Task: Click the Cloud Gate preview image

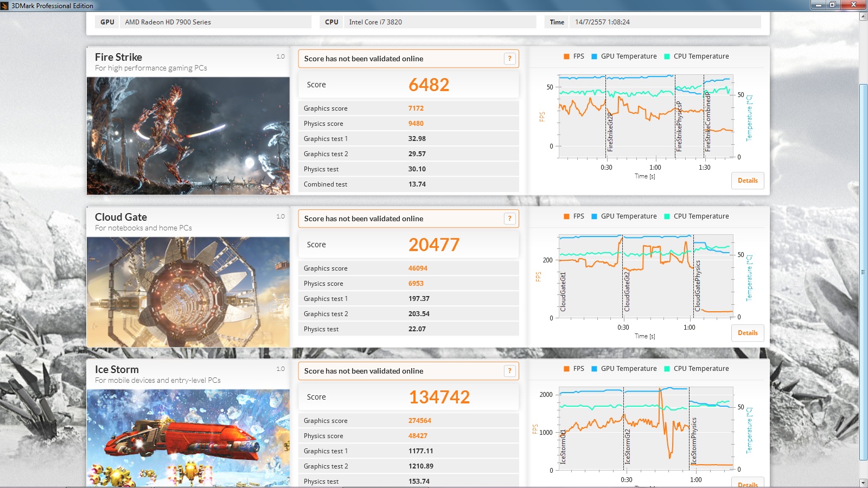Action: click(x=188, y=292)
